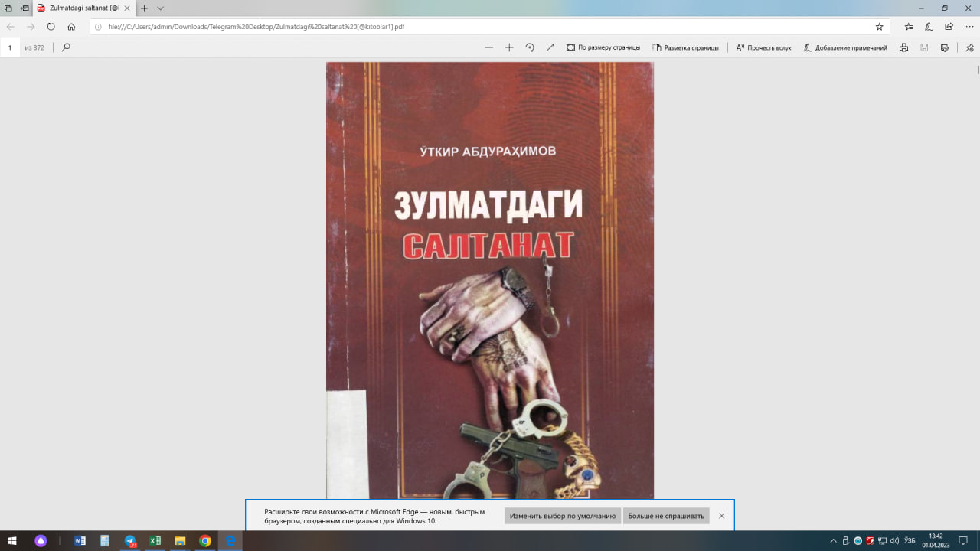980x551 pixels.
Task: Click the Save As icon
Action: coord(943,47)
